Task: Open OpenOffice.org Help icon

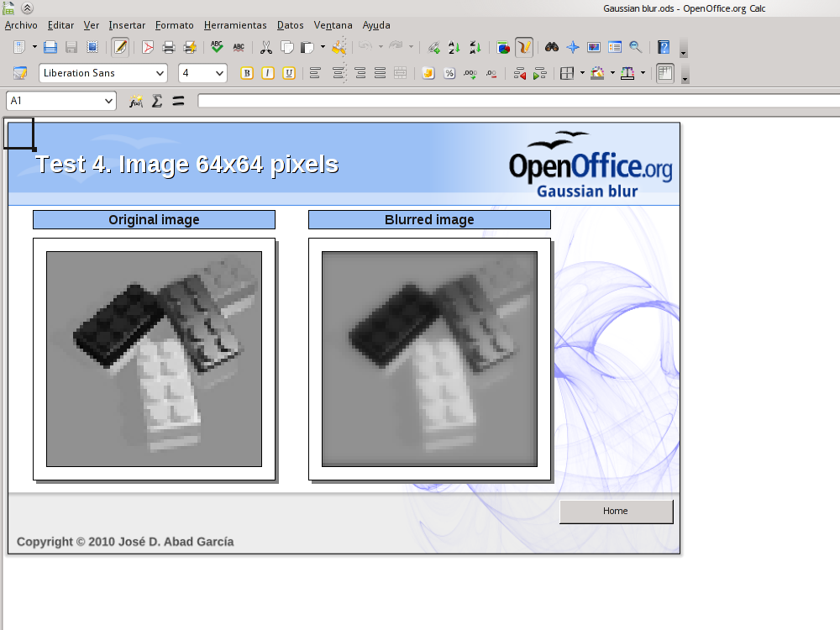Action: (664, 47)
